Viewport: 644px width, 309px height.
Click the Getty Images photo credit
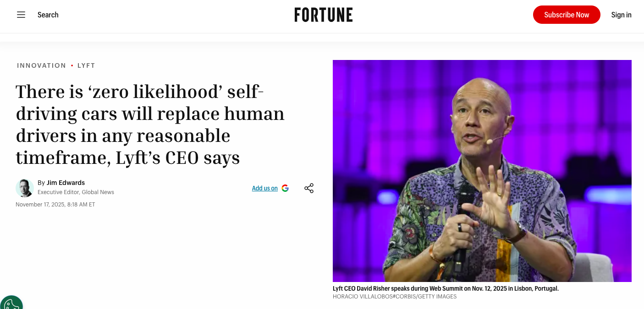tap(395, 297)
